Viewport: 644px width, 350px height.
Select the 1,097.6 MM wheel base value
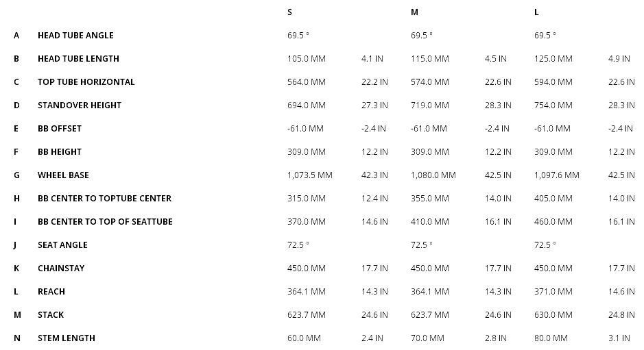557,175
